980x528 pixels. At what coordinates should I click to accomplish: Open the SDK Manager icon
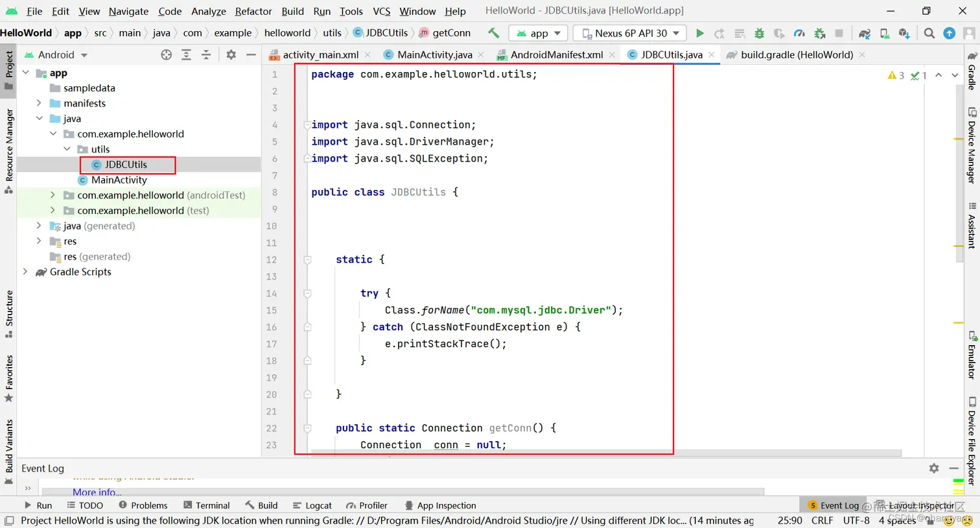point(904,33)
